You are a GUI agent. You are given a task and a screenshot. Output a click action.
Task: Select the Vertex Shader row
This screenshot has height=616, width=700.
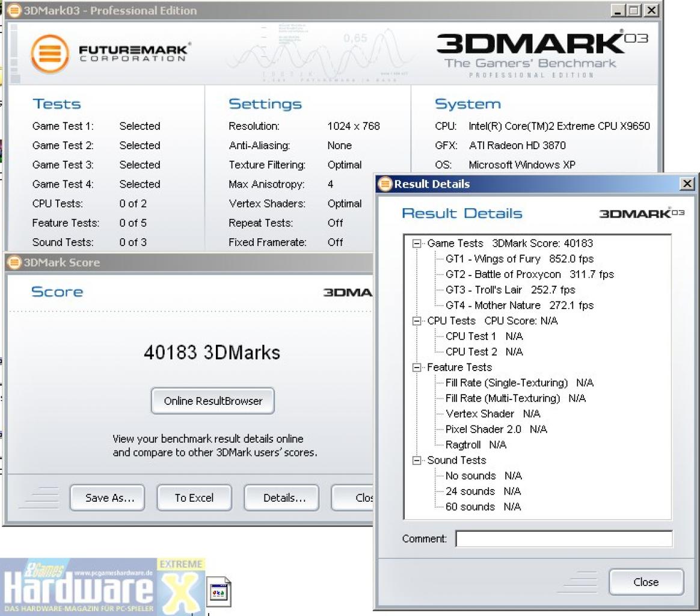[493, 414]
